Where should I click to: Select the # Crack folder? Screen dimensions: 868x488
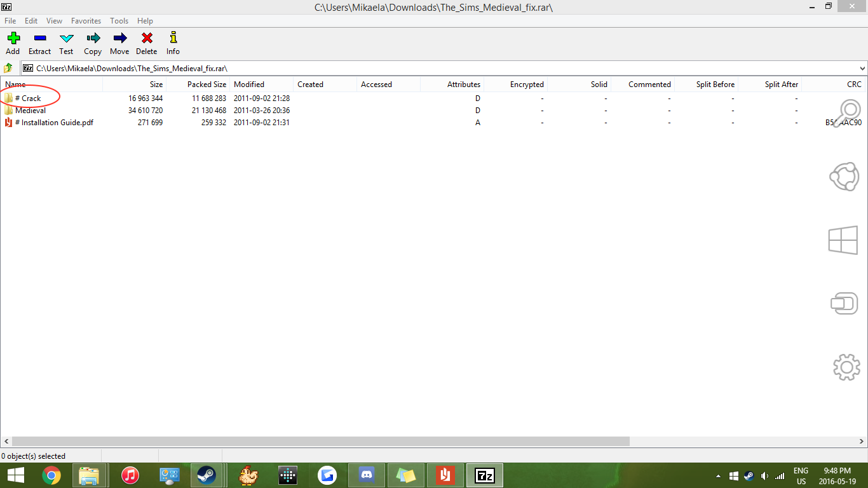tap(28, 98)
